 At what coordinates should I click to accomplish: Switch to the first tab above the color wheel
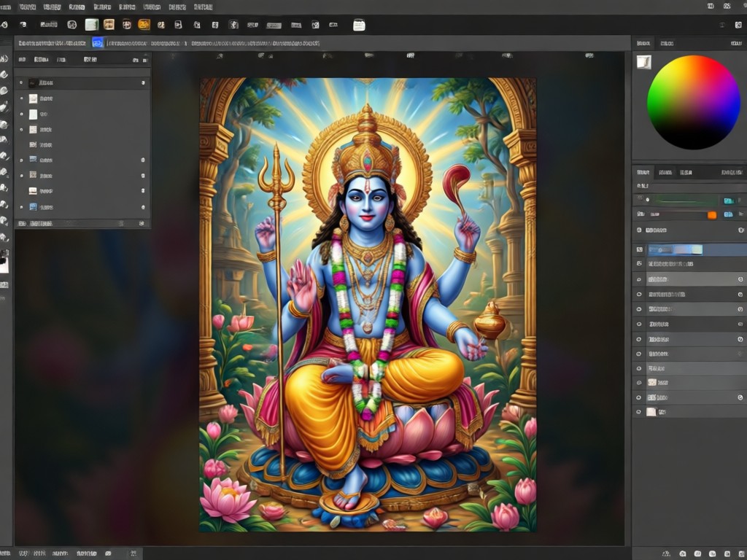(643, 43)
